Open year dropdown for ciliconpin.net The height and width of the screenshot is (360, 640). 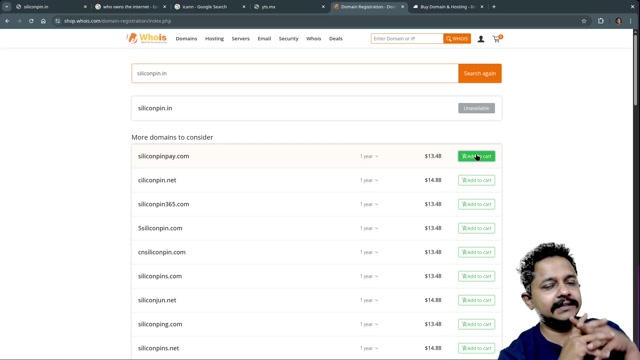pyautogui.click(x=369, y=180)
